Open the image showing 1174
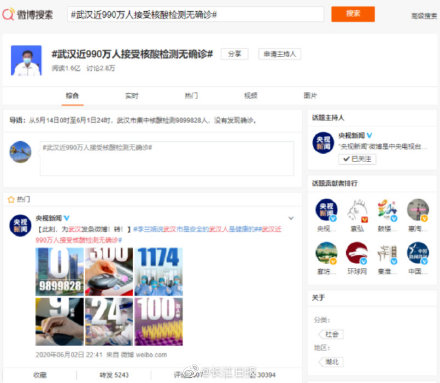440x383 pixels. click(x=159, y=272)
